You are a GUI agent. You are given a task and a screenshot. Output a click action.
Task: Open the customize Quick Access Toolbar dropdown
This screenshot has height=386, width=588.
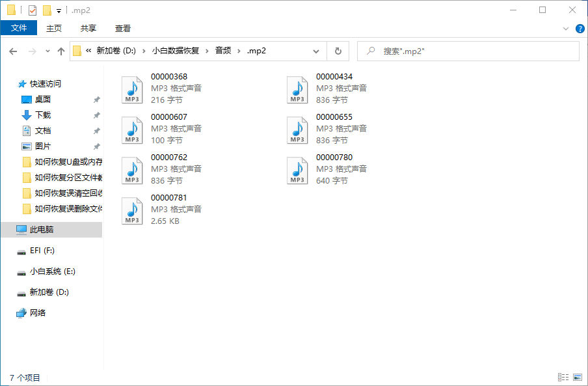59,10
